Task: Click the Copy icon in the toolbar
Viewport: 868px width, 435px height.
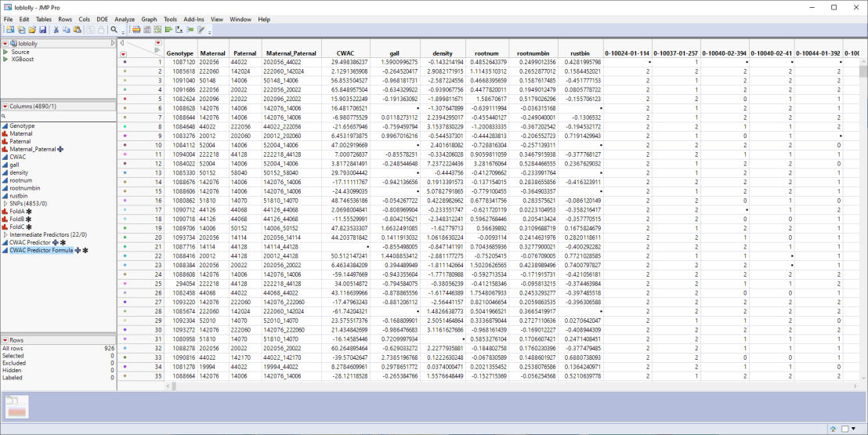Action: (66, 30)
